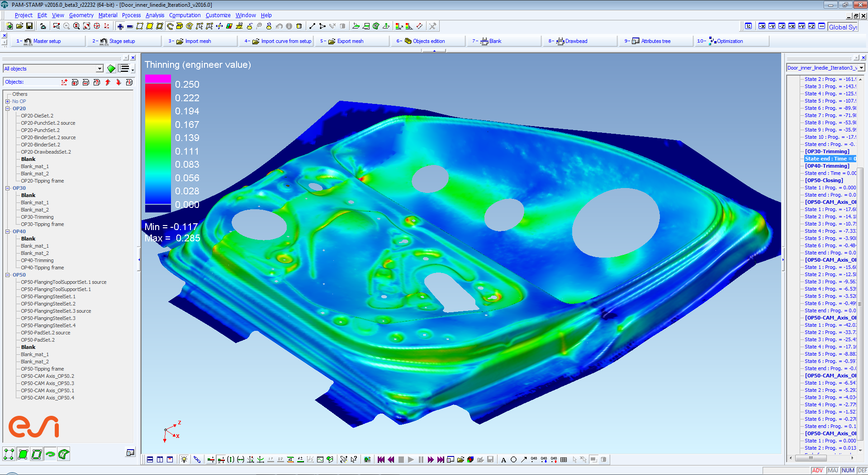Collapse the OP30 tree node
Image resolution: width=868 pixels, height=475 pixels.
[x=7, y=188]
